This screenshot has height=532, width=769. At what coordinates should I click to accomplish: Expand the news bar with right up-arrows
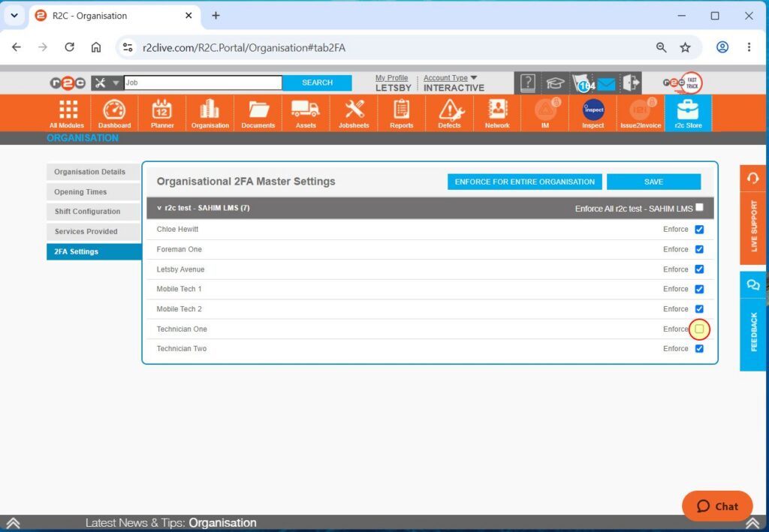pyautogui.click(x=752, y=523)
